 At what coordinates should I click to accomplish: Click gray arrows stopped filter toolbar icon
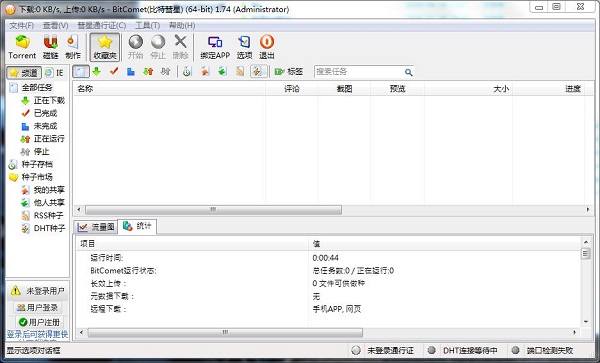[165, 72]
